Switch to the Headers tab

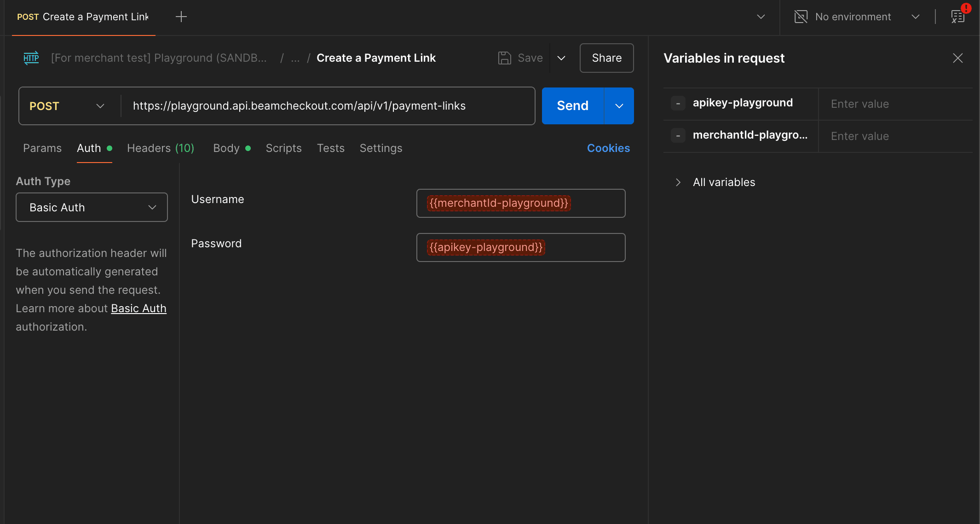160,148
